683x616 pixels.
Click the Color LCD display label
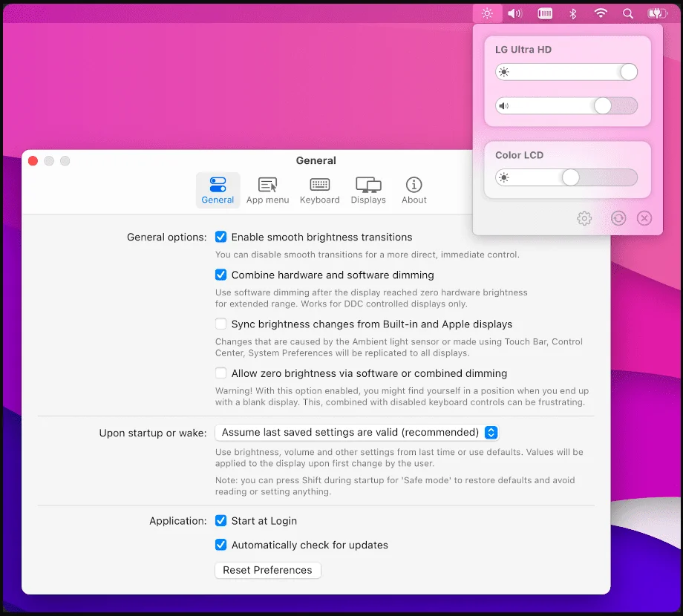click(x=519, y=155)
